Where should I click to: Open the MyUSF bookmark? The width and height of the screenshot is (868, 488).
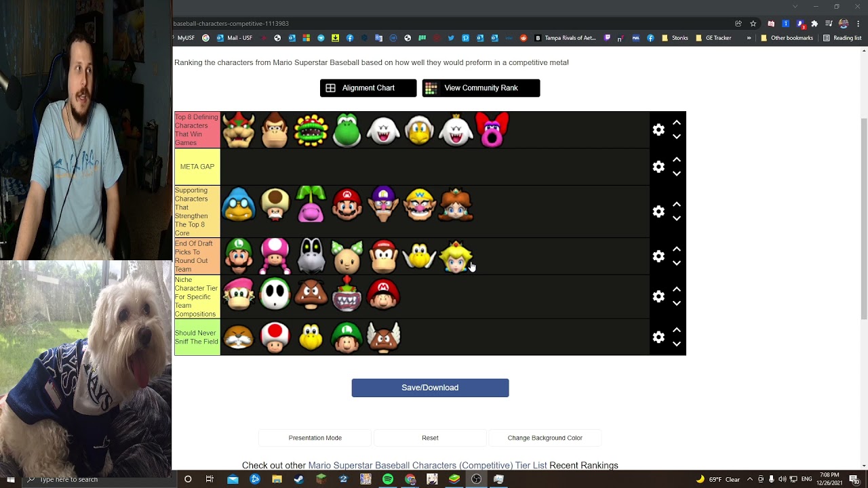tap(187, 38)
